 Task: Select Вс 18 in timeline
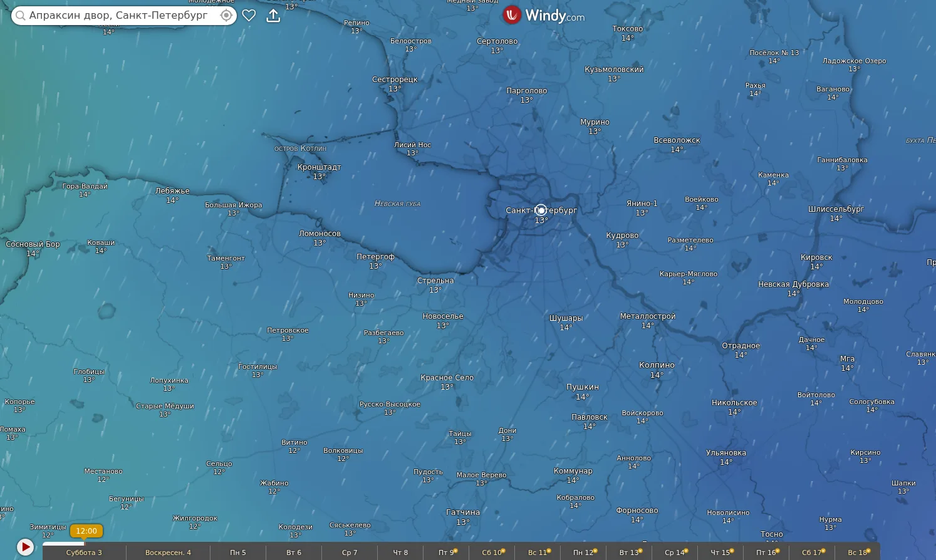[x=857, y=552]
